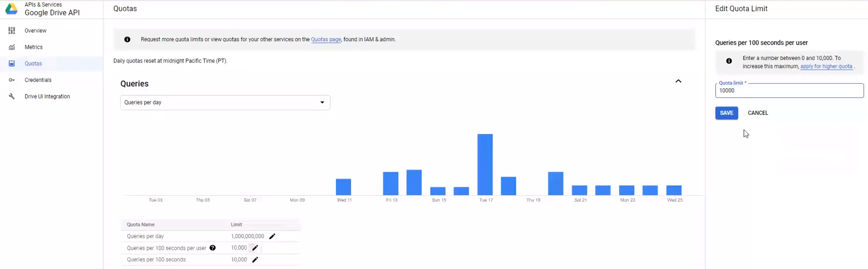
Task: Open the Queries per day dropdown
Action: coord(225,103)
